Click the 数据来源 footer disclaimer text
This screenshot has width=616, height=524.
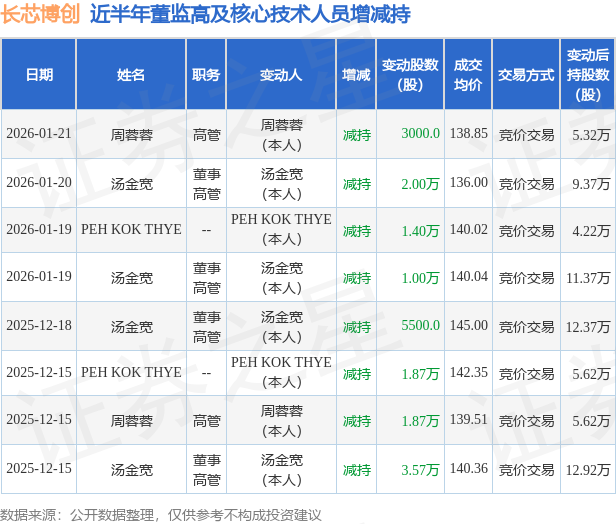pos(161,515)
